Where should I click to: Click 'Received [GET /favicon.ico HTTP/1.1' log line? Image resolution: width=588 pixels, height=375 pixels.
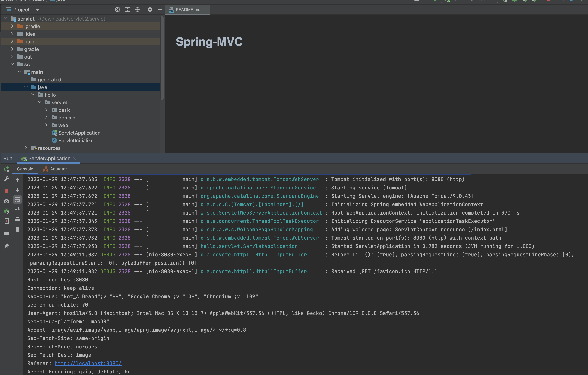[232, 271]
